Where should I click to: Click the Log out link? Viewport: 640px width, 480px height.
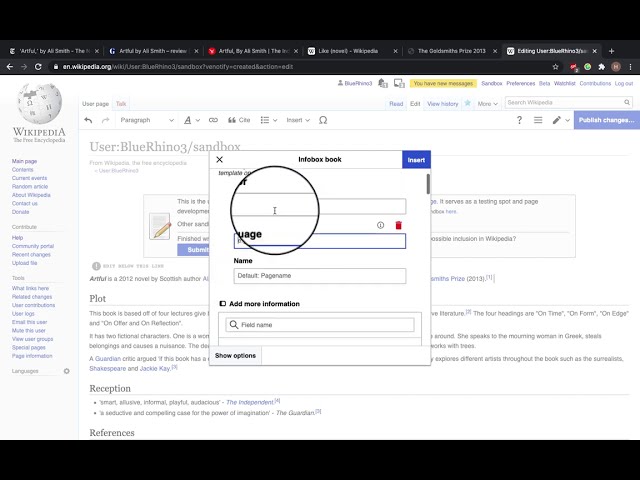click(x=624, y=83)
